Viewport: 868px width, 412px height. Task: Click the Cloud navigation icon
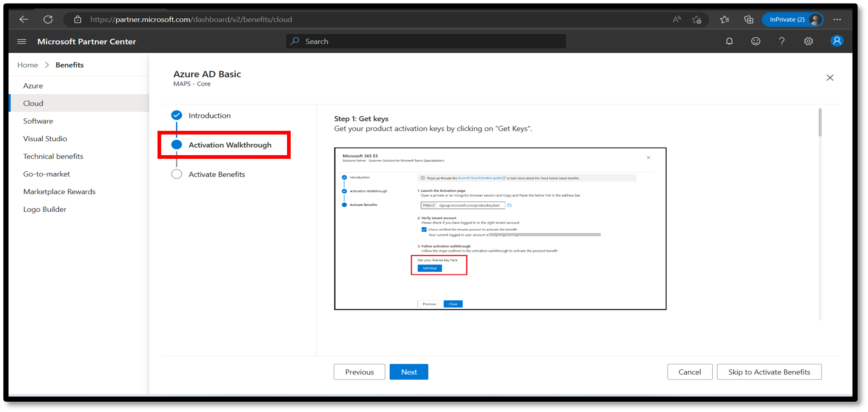pos(33,103)
